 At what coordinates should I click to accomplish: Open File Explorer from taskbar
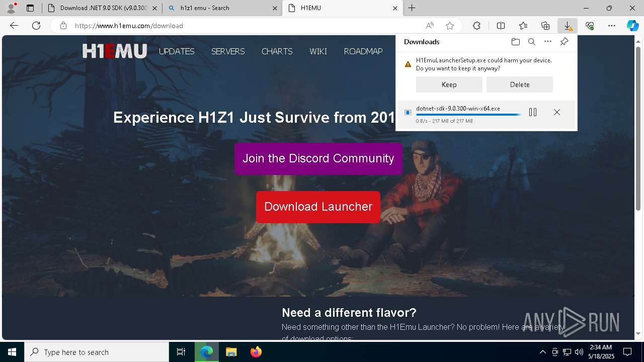231,352
